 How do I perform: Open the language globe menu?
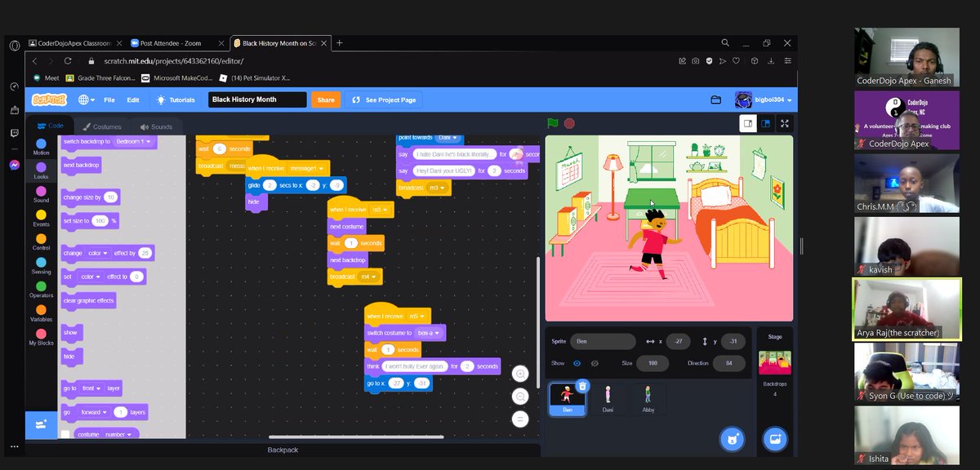click(86, 100)
